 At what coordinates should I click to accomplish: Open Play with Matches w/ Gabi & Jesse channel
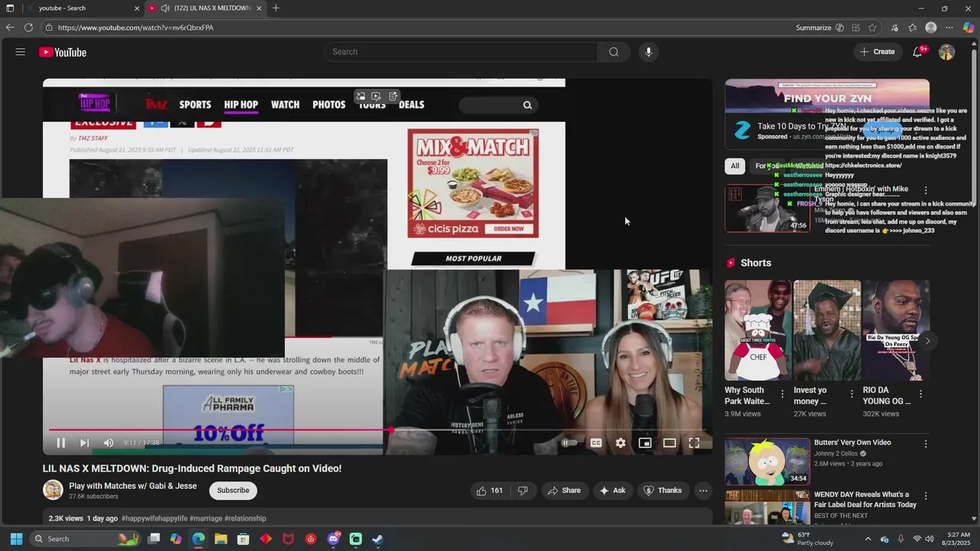click(x=132, y=486)
